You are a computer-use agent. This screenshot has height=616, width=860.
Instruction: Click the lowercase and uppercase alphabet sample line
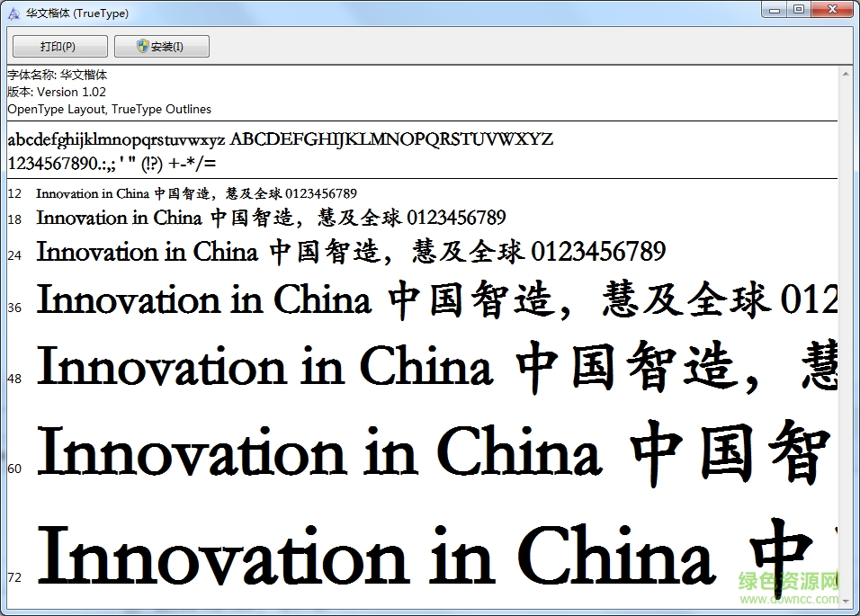[281, 139]
